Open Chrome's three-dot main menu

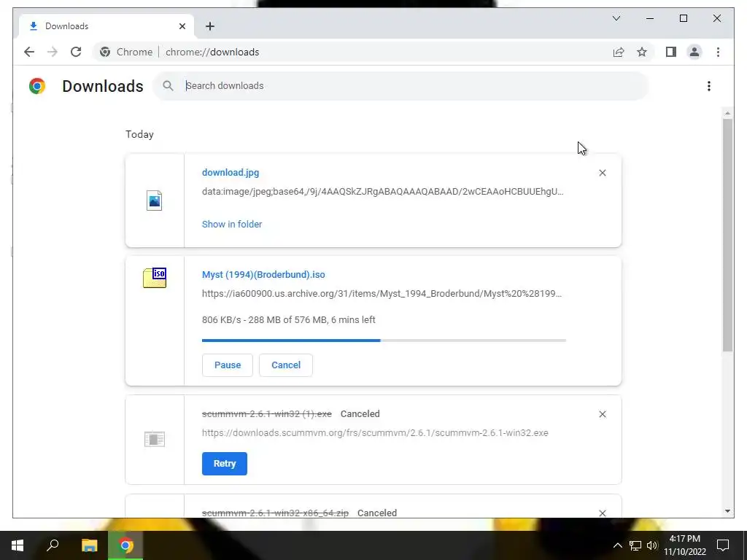point(718,52)
